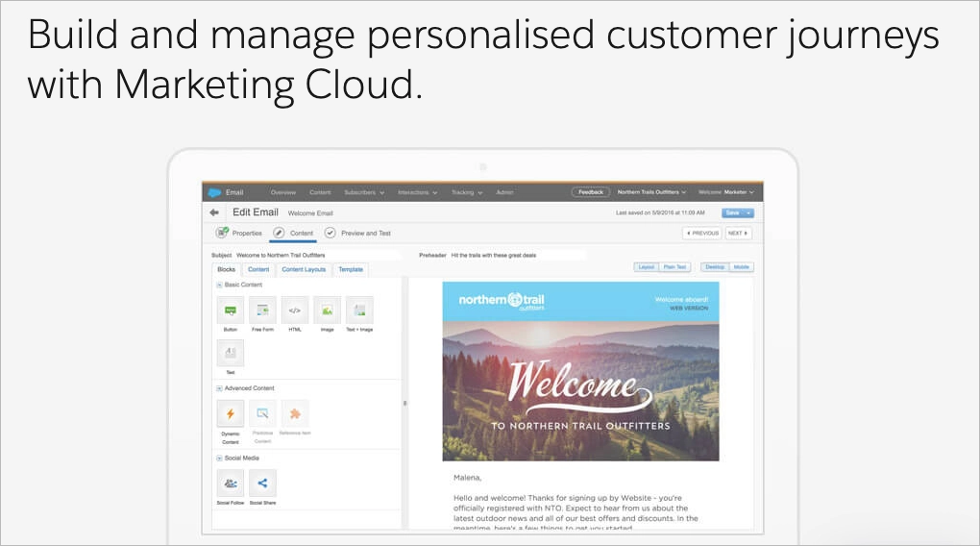Choose the Predictive Content block icon
Screen dimensions: 980x546
(262, 413)
